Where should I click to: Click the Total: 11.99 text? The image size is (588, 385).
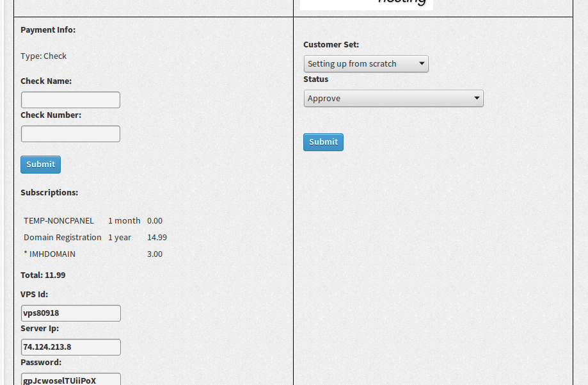point(43,275)
